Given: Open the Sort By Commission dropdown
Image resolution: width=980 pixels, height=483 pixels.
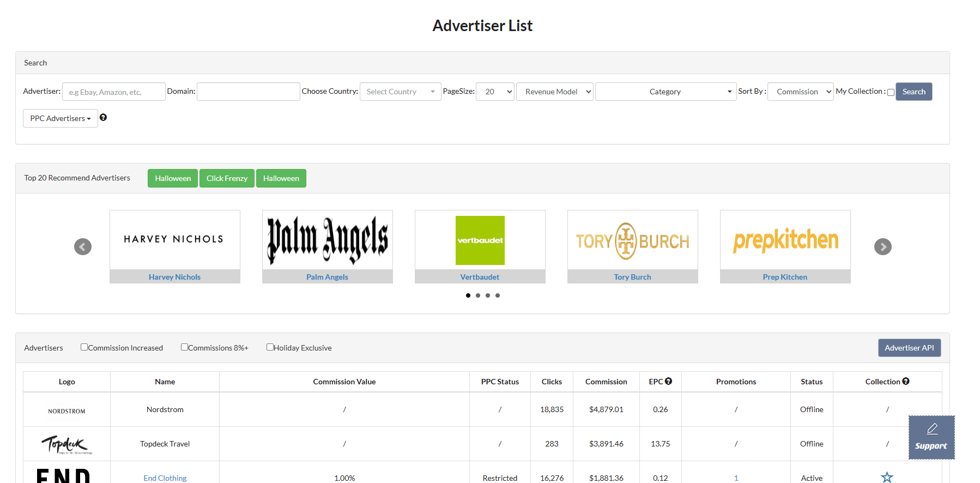Looking at the screenshot, I should click(x=801, y=92).
